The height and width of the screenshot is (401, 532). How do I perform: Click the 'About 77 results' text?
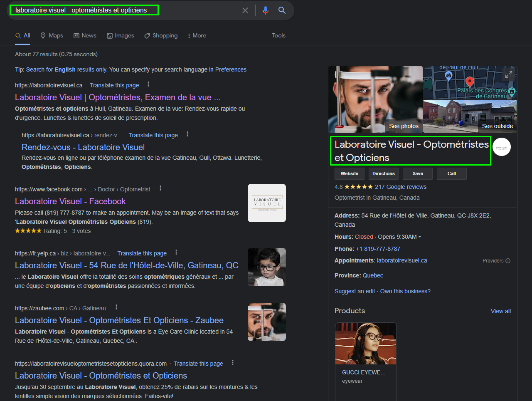(57, 54)
